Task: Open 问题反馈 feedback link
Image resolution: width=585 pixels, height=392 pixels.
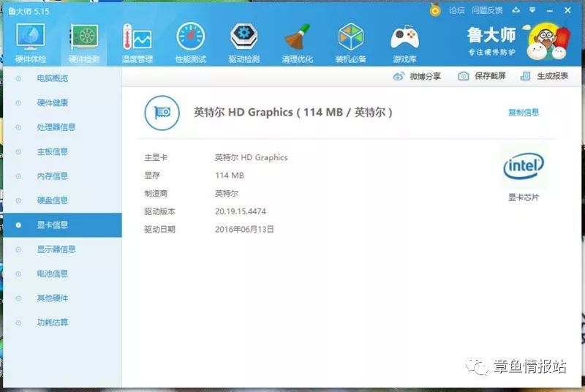Action: (x=487, y=10)
